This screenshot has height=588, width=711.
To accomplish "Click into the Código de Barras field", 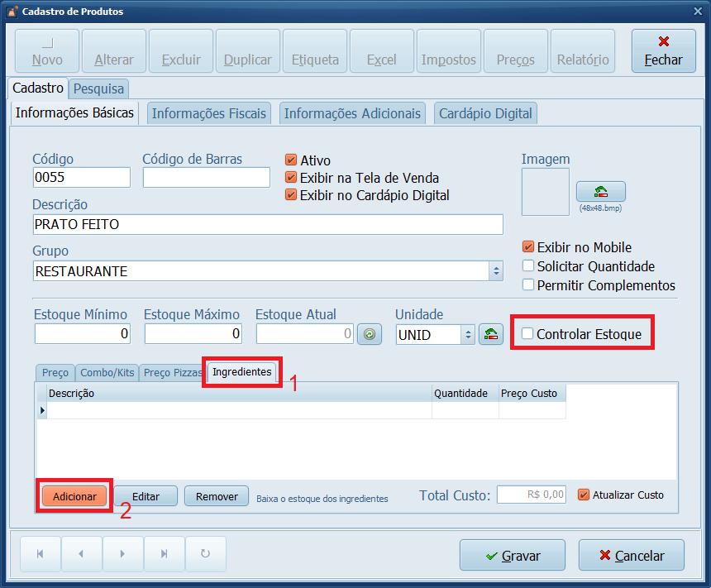I will (x=206, y=178).
